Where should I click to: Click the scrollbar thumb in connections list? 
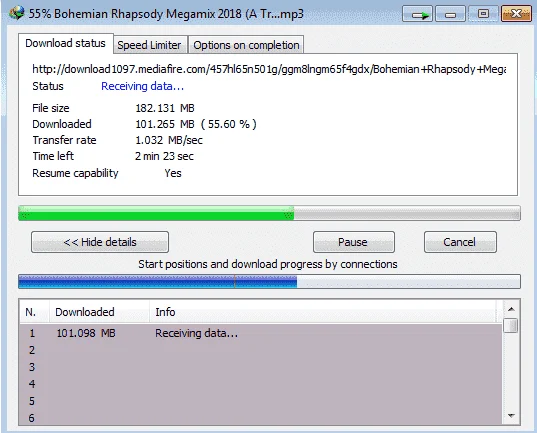(511, 325)
